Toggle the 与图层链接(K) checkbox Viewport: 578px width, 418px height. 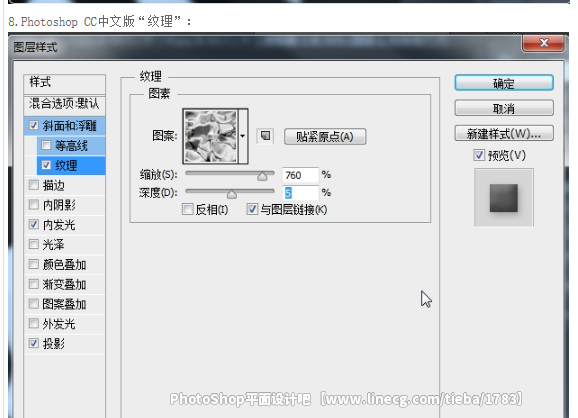click(252, 209)
